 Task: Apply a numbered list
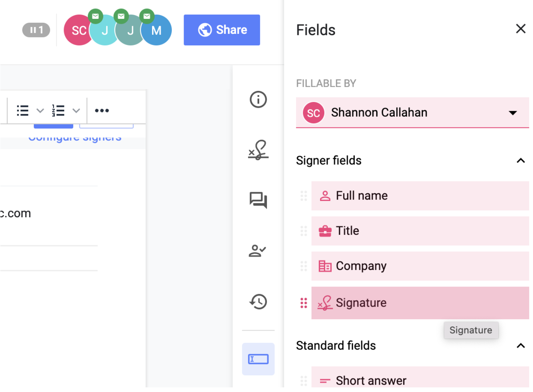point(59,111)
